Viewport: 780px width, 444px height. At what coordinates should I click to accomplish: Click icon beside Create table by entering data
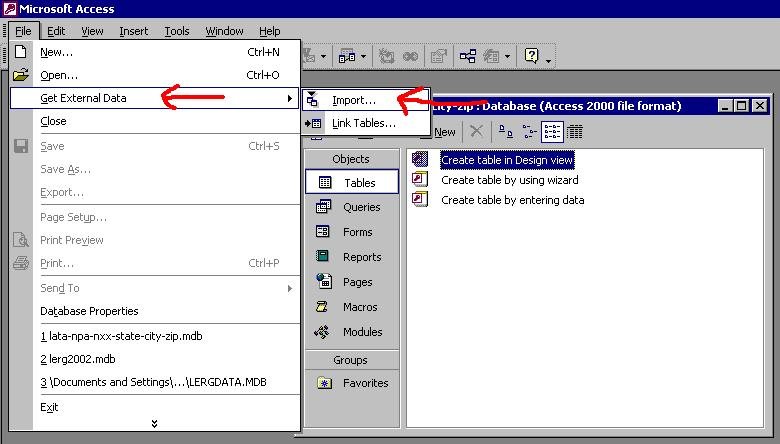coord(420,199)
